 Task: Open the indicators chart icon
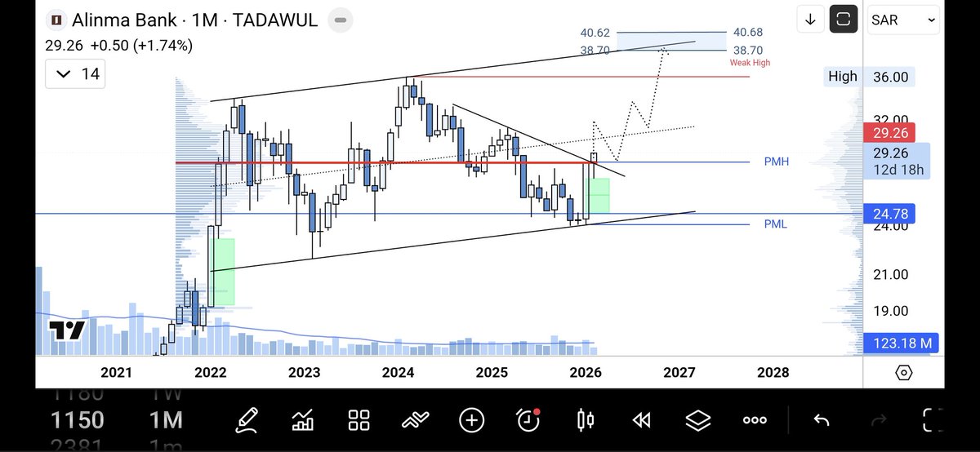click(303, 420)
